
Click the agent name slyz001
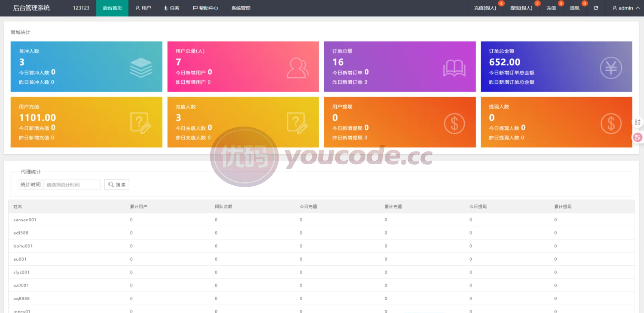pyautogui.click(x=22, y=272)
